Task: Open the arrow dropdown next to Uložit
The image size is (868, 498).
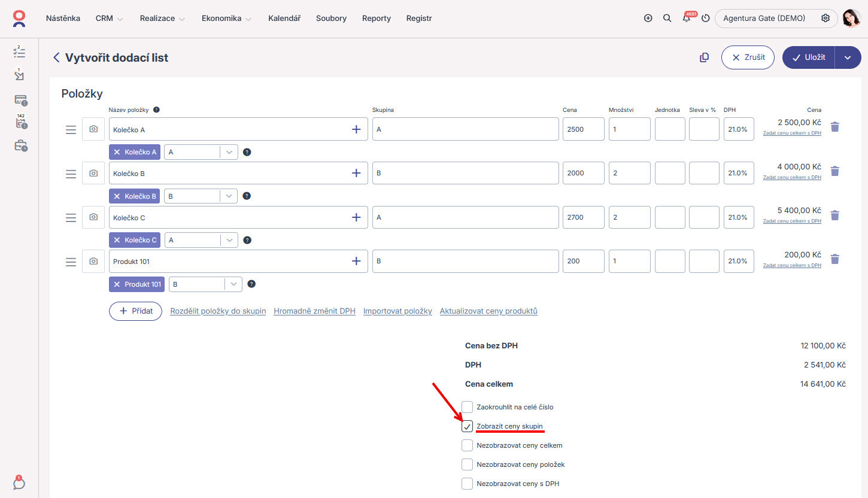Action: [848, 57]
